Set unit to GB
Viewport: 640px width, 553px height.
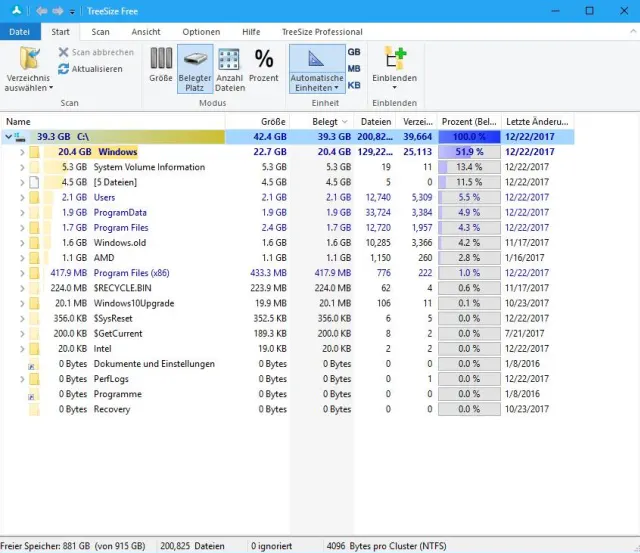coord(354,52)
